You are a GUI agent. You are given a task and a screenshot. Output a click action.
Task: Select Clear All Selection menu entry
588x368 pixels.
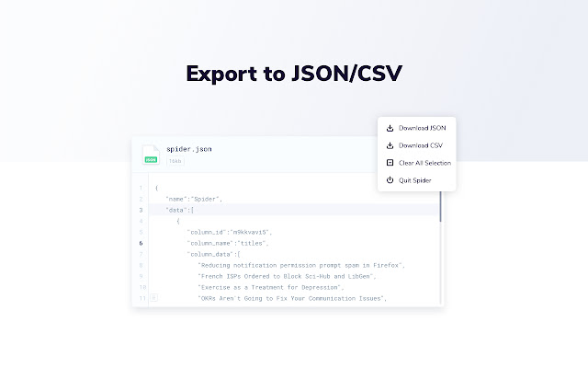coord(416,163)
